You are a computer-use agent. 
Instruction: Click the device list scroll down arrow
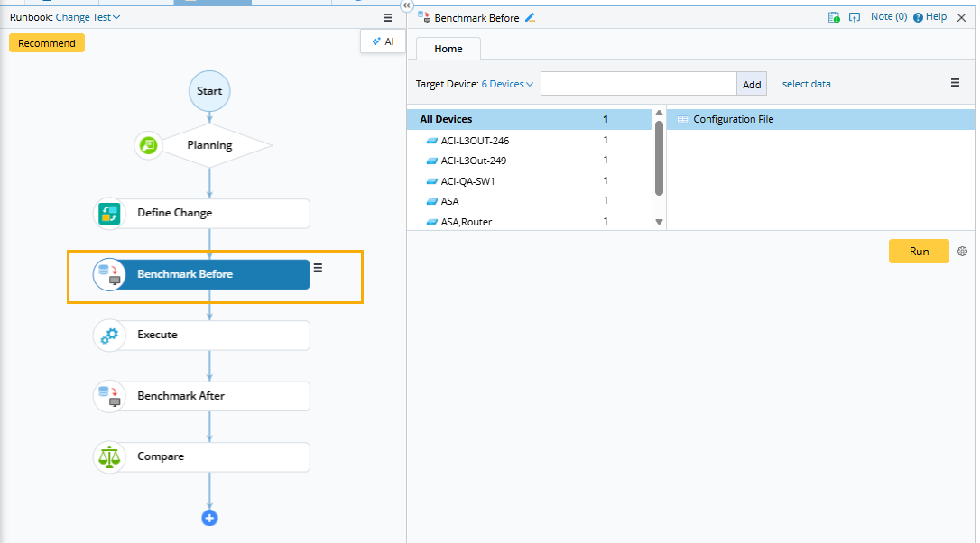[x=659, y=222]
